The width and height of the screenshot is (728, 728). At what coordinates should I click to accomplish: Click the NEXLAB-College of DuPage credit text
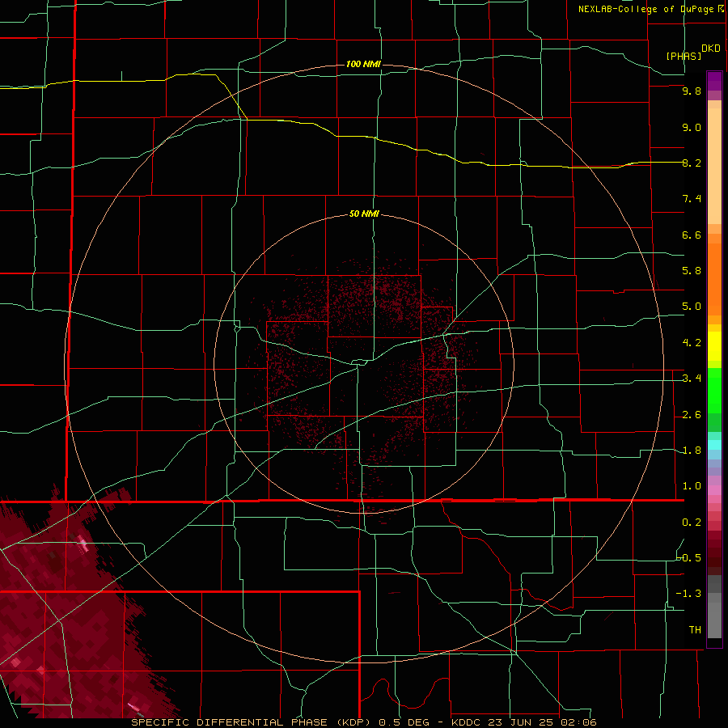point(650,9)
